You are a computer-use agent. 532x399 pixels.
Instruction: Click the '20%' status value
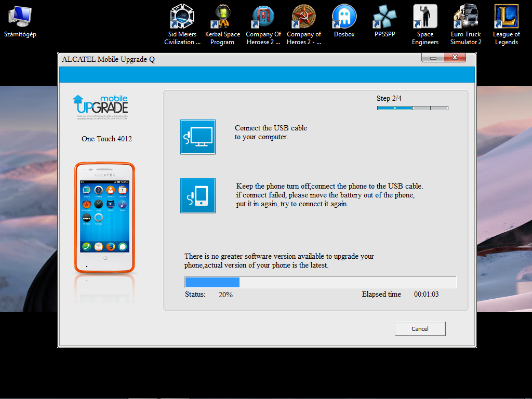(x=225, y=295)
